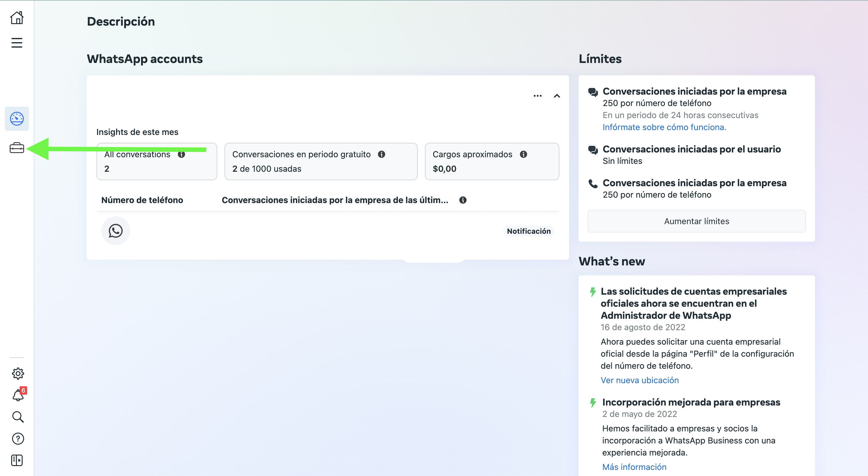Click info icon beside Conversaciones iniciadas column header
This screenshot has height=476, width=868.
[x=463, y=200]
